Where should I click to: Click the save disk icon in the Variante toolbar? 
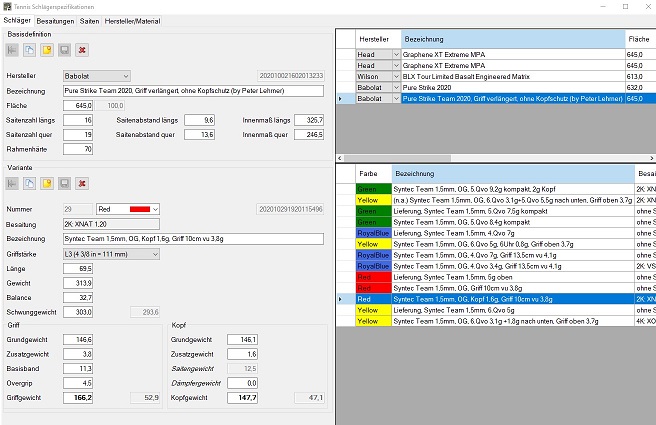coord(64,183)
